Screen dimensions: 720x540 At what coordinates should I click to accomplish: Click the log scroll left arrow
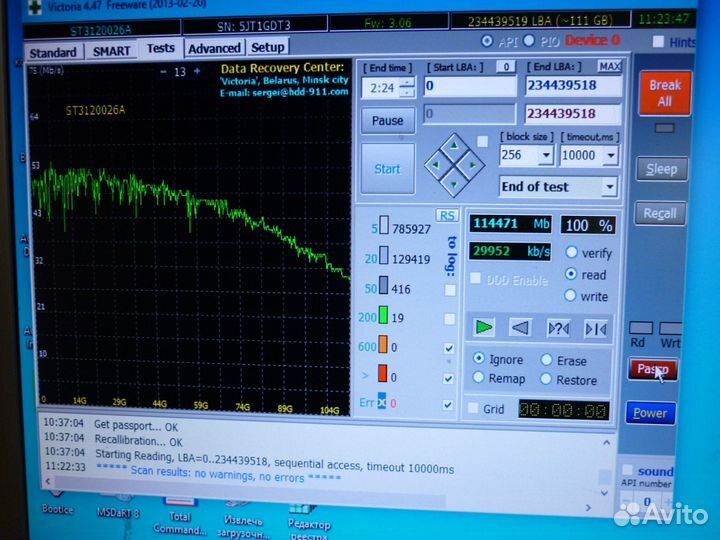point(47,481)
